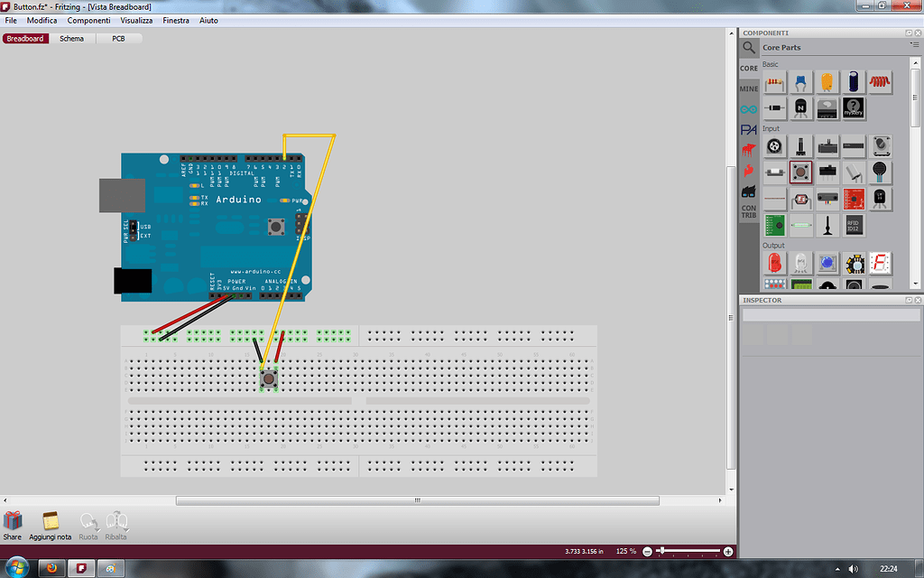Image resolution: width=924 pixels, height=578 pixels.
Task: Launch Firefox from the taskbar
Action: [x=52, y=569]
